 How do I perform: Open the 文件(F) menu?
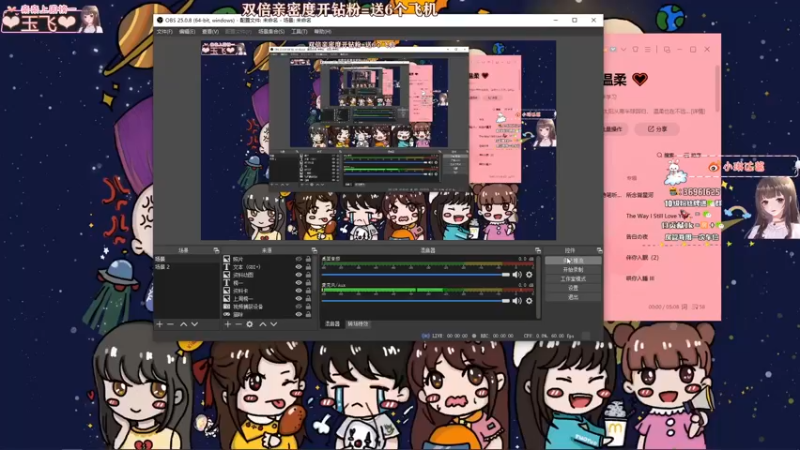click(164, 32)
